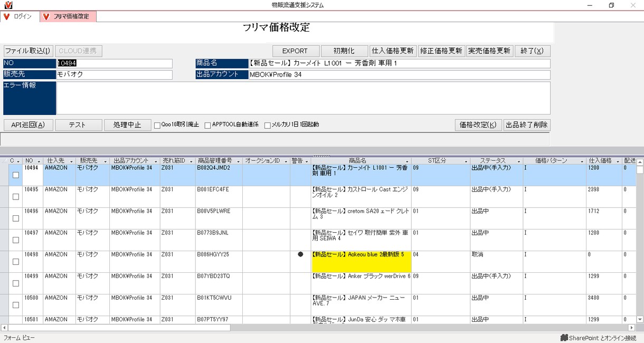Viewport: 644px width, 343px height.
Task: Click inside the エラー情報 text area
Action: [304, 98]
